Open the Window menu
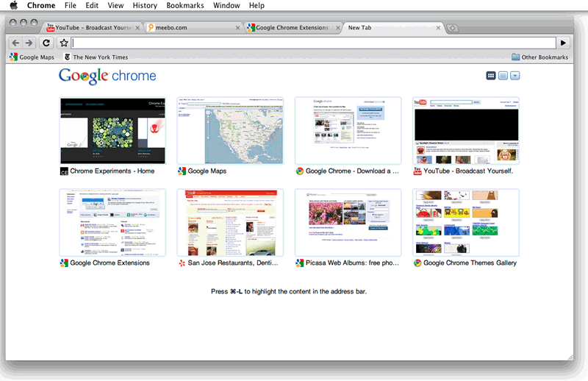 pos(226,5)
